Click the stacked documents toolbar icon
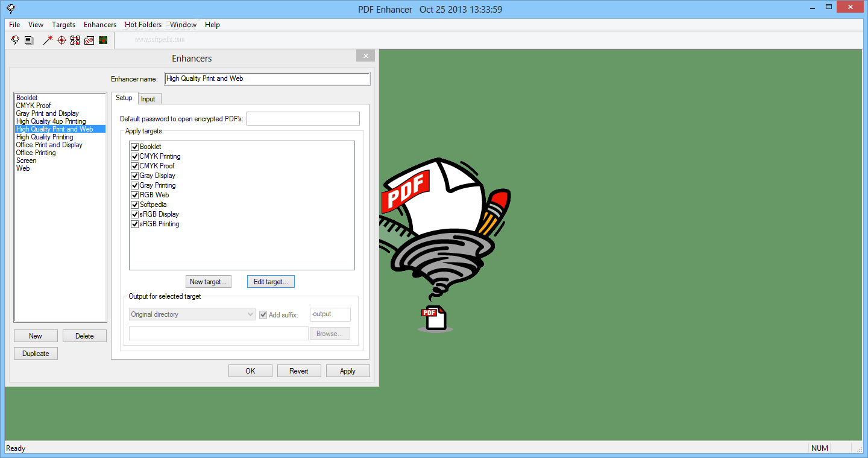This screenshot has width=868, height=458. (x=28, y=40)
